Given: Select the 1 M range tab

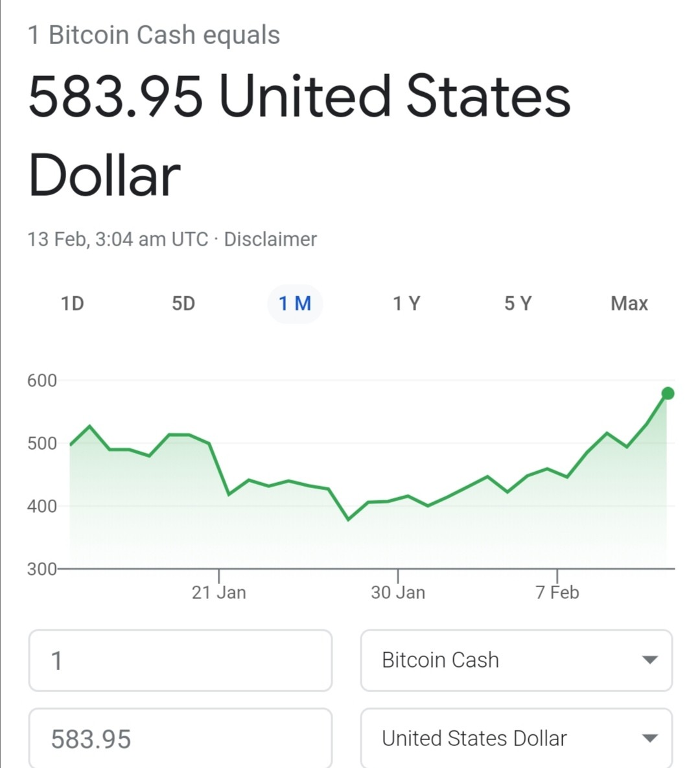Looking at the screenshot, I should [x=295, y=304].
